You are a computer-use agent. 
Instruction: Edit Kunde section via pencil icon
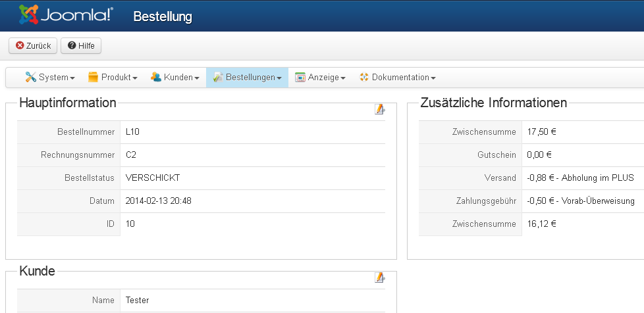379,277
